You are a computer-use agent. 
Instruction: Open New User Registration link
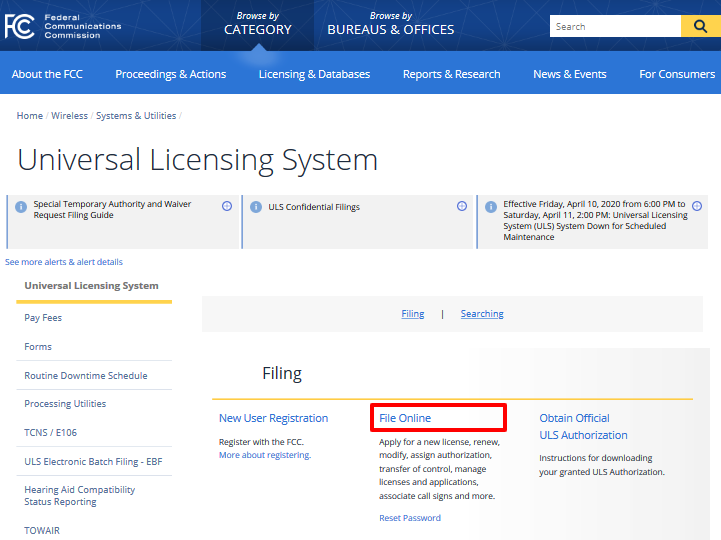274,418
